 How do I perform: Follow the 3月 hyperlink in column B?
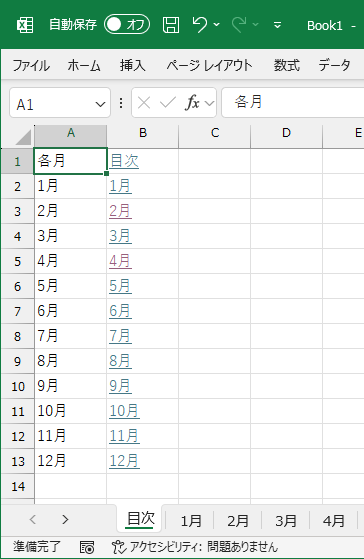pos(120,236)
